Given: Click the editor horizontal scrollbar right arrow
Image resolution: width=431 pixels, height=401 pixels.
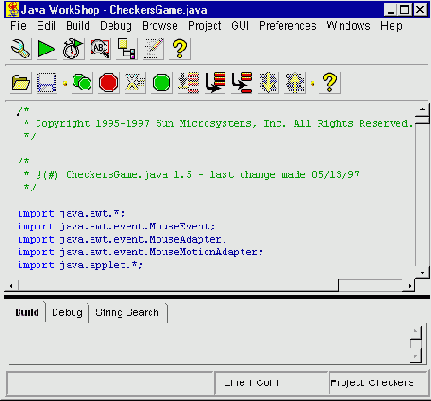Looking at the screenshot, I should [x=409, y=286].
